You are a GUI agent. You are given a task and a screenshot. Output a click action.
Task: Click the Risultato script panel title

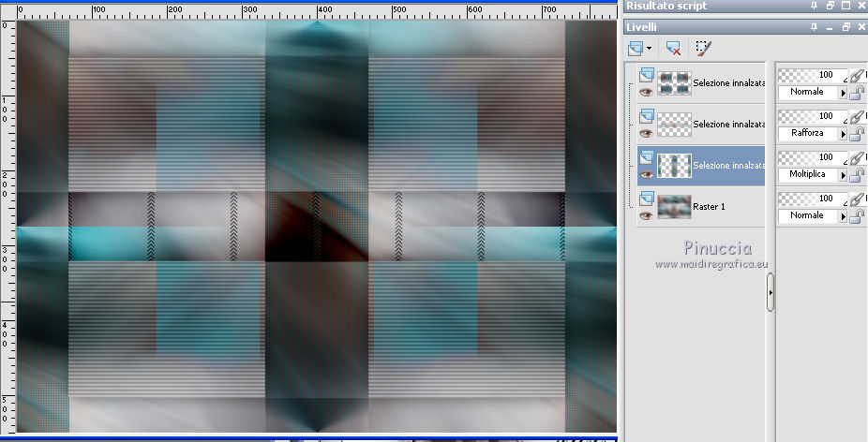coord(666,6)
